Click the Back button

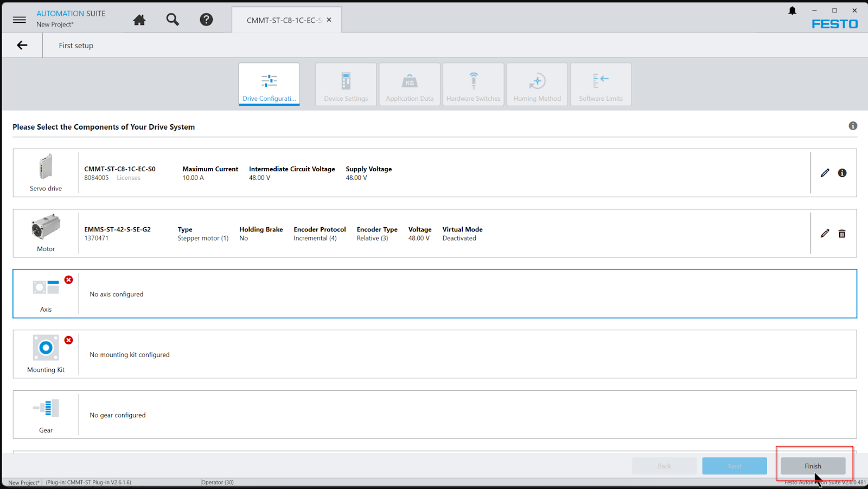(x=664, y=466)
